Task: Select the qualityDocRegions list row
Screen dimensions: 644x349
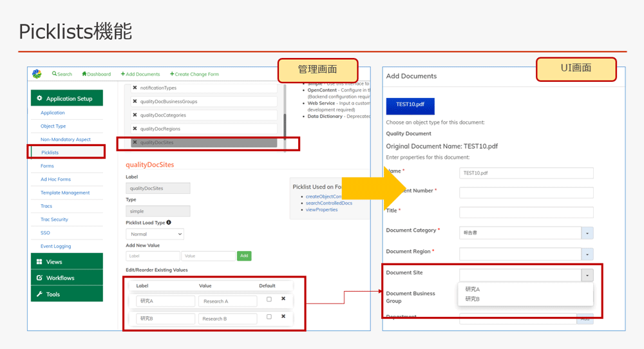Action: 204,129
